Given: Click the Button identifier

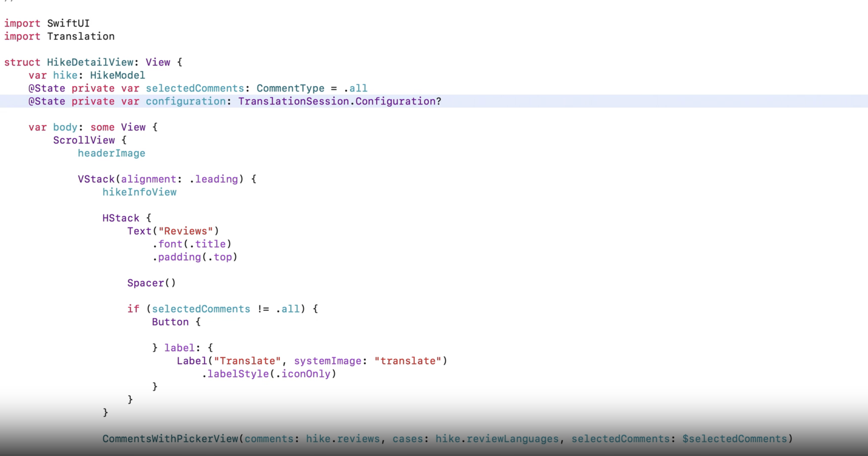Looking at the screenshot, I should [x=170, y=322].
